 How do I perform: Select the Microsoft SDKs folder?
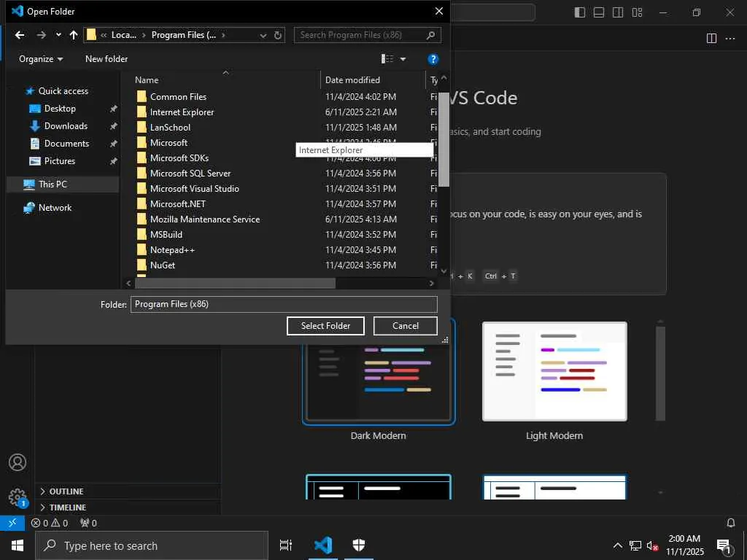click(179, 158)
